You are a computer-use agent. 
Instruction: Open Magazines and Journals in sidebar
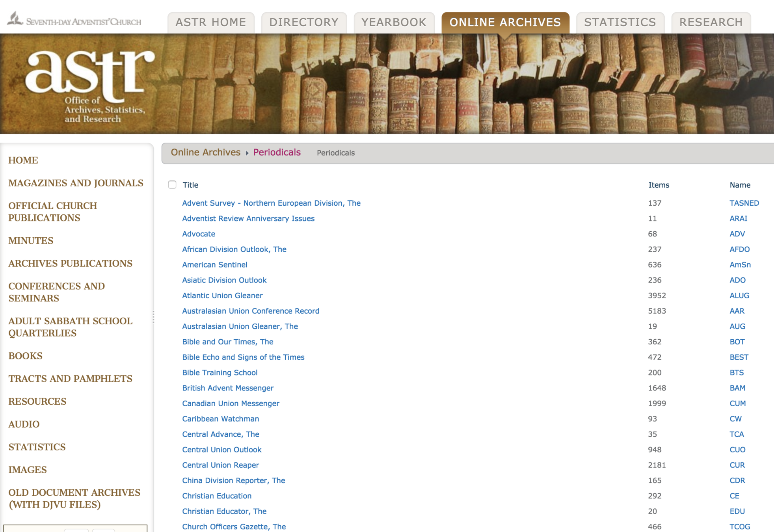point(76,183)
